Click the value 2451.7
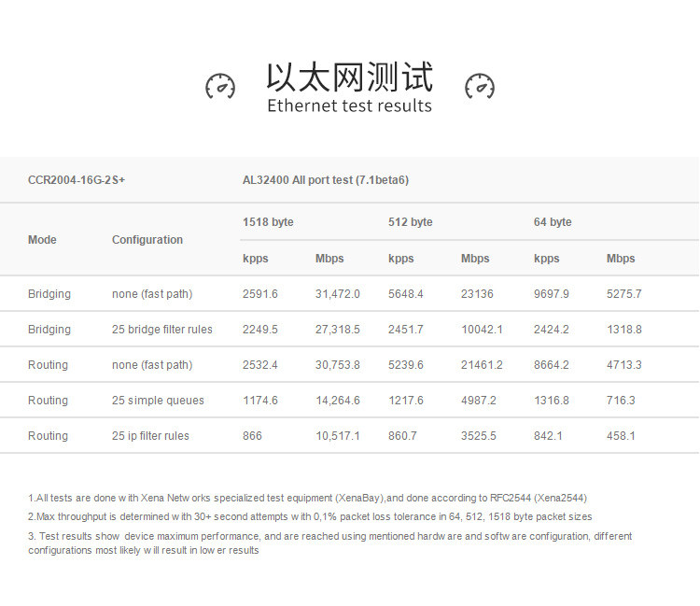This screenshot has width=700, height=606. [x=405, y=330]
